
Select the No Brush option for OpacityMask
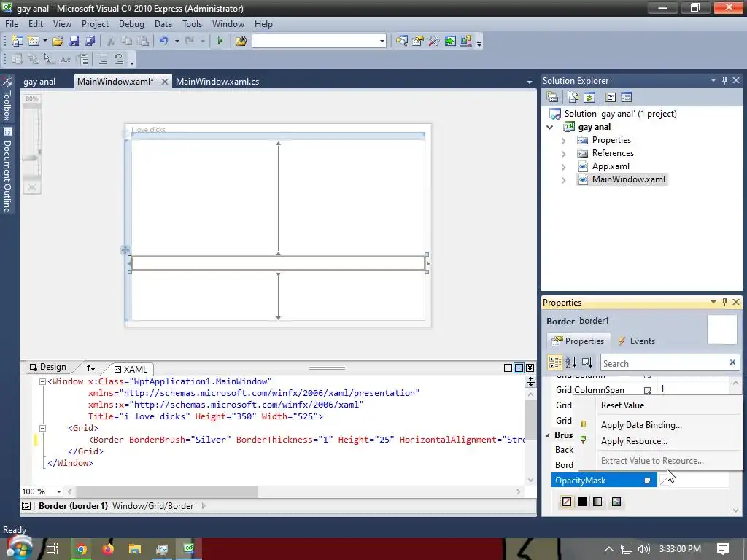click(566, 502)
